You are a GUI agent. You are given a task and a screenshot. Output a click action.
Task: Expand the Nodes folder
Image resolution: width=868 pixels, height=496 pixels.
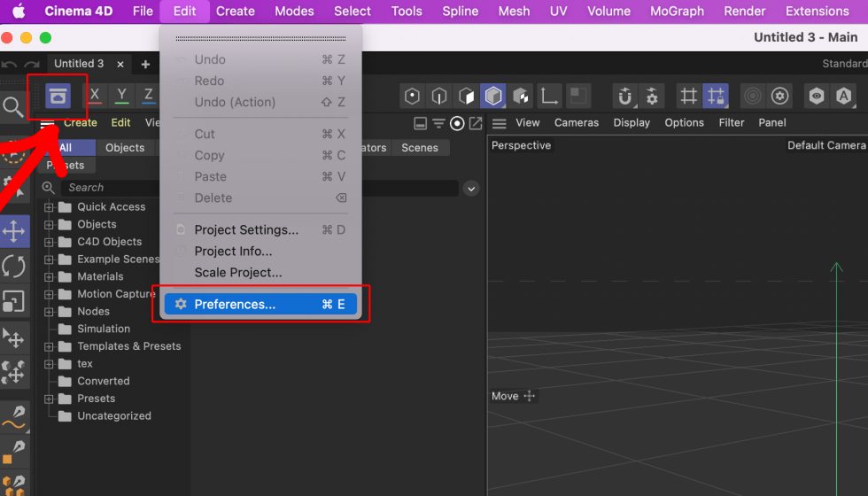(x=49, y=312)
